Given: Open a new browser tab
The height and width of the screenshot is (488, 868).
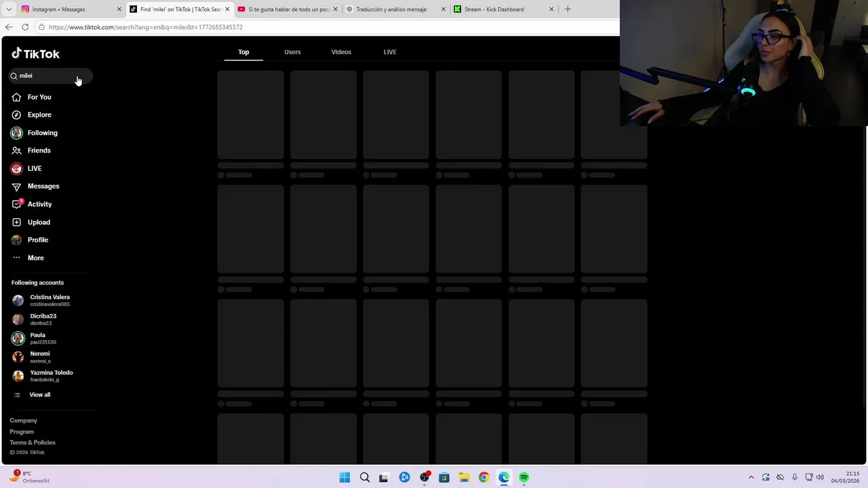Looking at the screenshot, I should 568,9.
